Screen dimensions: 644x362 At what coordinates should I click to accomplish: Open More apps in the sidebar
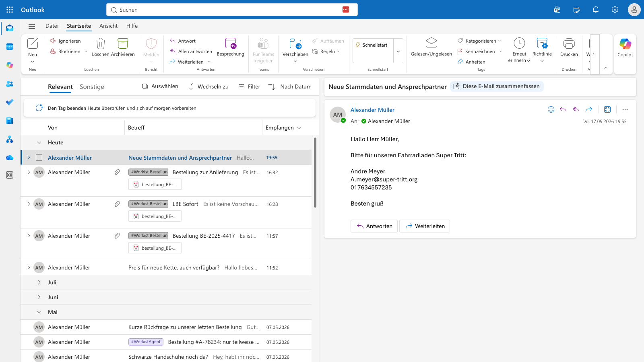tap(10, 175)
